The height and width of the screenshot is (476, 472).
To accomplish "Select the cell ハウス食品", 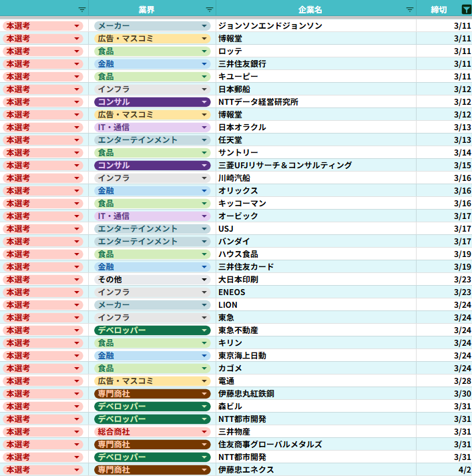I will coord(316,254).
